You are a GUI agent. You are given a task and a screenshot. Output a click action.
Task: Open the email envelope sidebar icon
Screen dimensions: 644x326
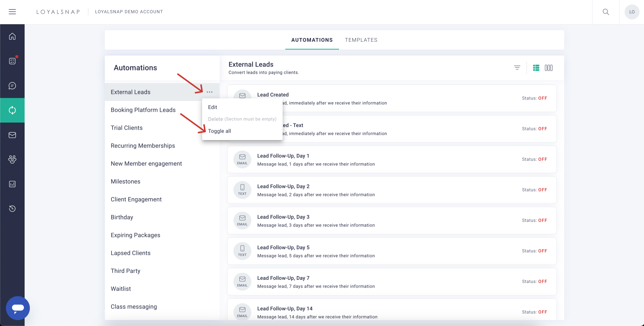(x=12, y=135)
